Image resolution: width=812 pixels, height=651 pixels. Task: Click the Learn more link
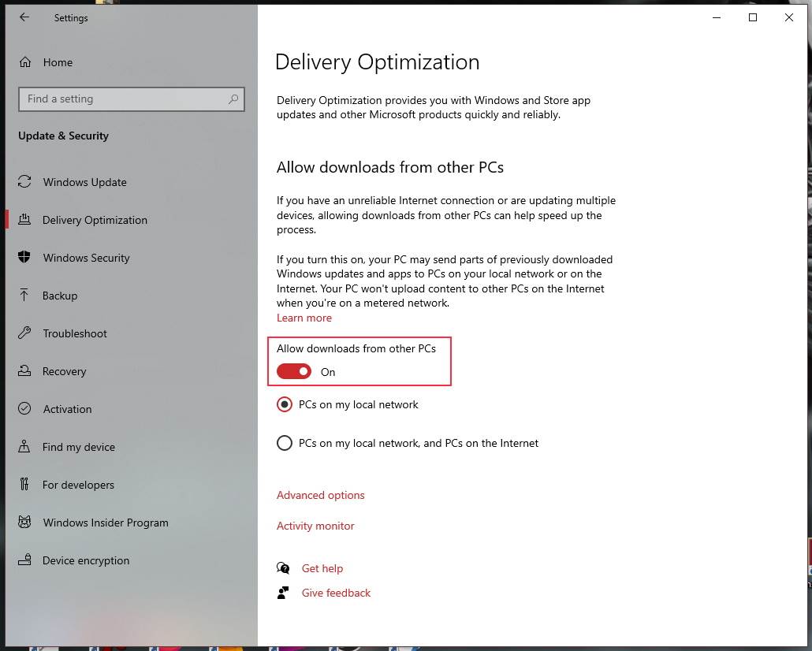[304, 318]
